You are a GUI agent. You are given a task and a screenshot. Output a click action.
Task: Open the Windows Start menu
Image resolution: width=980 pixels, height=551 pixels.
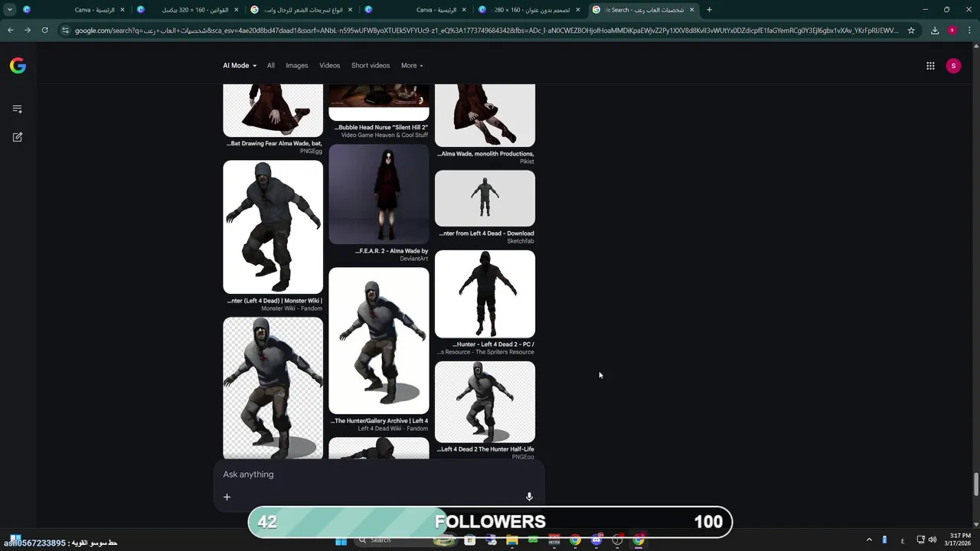(341, 540)
